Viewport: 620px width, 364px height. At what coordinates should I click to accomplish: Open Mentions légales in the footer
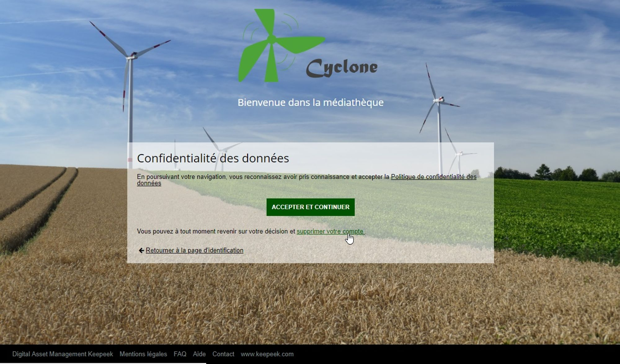[x=143, y=354]
